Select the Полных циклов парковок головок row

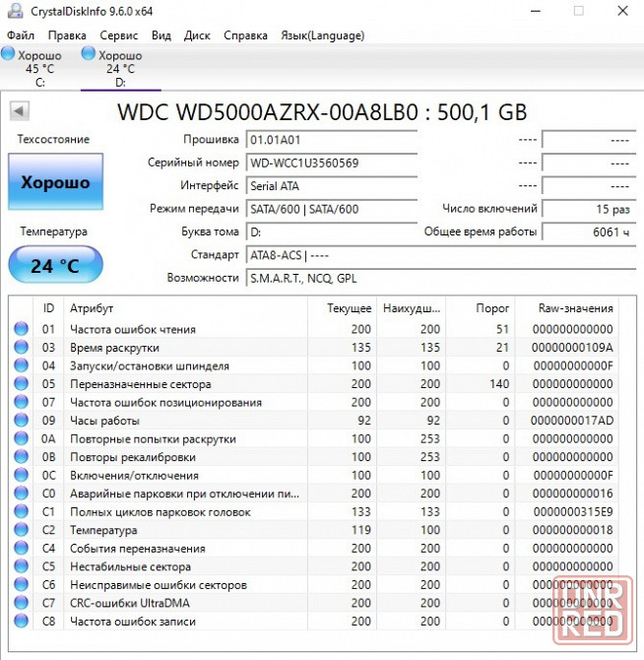click(x=313, y=511)
